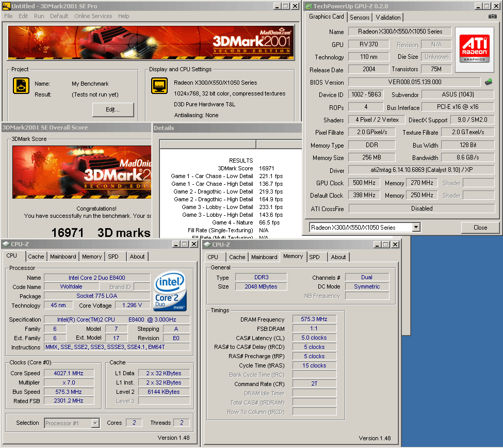Minimize the GPU-Z window
This screenshot has height=448, width=503.
tap(478, 6)
